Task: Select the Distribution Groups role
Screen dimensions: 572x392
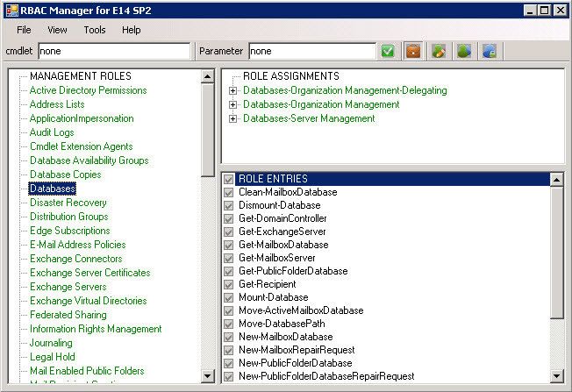Action: (x=69, y=217)
